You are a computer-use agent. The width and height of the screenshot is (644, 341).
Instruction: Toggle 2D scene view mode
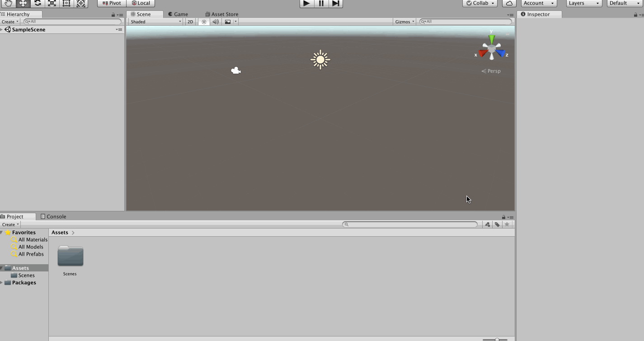point(190,22)
